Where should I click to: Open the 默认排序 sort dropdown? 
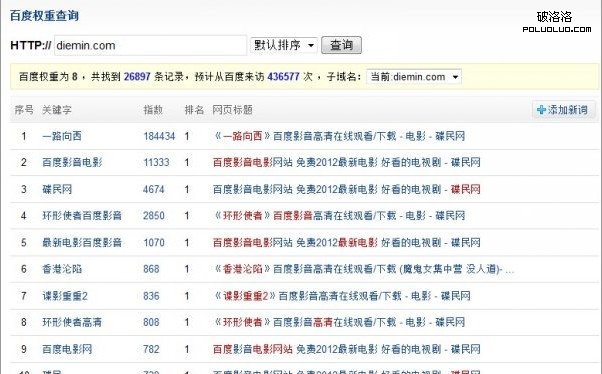coord(284,45)
